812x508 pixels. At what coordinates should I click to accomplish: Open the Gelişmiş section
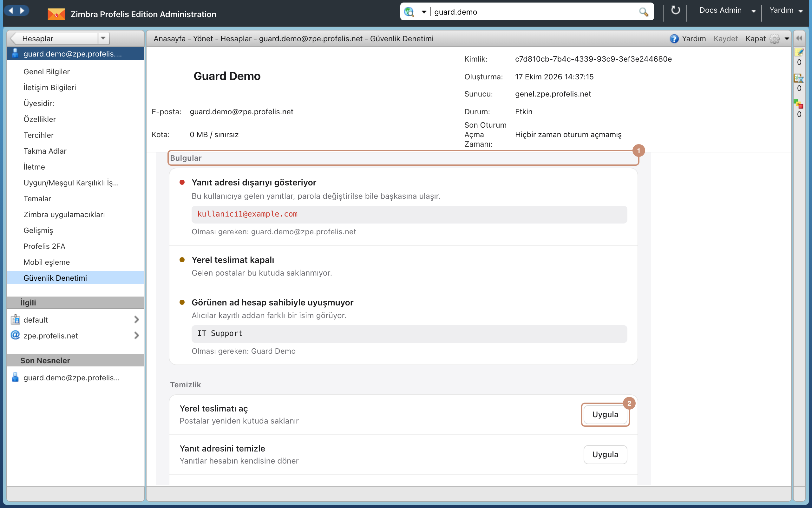coord(38,231)
